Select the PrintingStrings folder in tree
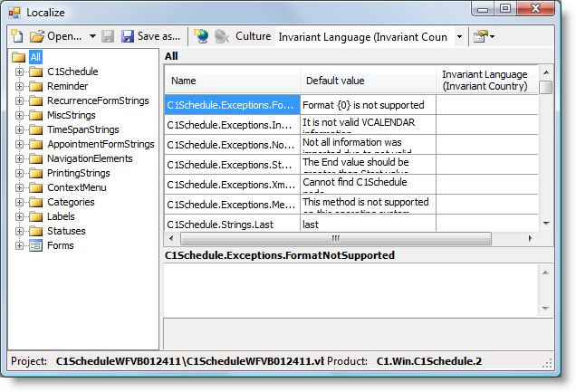The image size is (576, 392). coord(78,173)
